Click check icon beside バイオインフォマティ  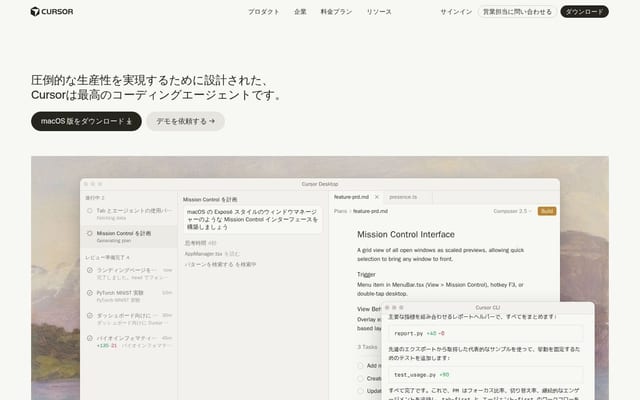tap(90, 338)
